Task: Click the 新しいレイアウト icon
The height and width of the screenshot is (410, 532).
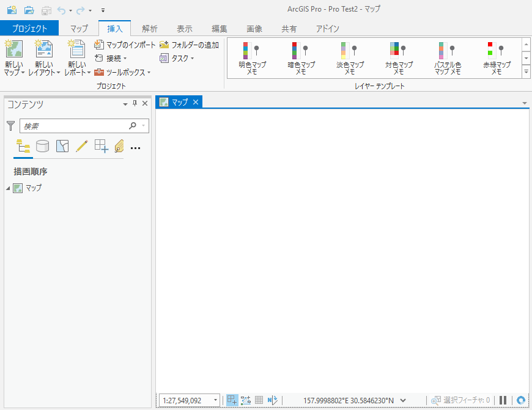Action: click(44, 49)
